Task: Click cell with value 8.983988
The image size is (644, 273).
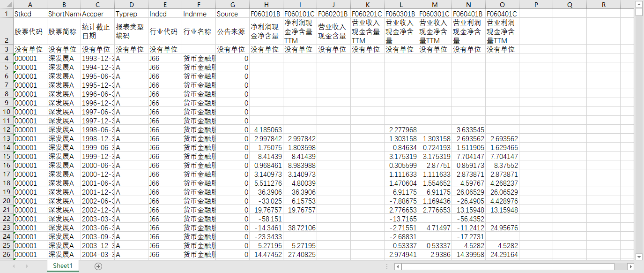Action: (x=300, y=165)
